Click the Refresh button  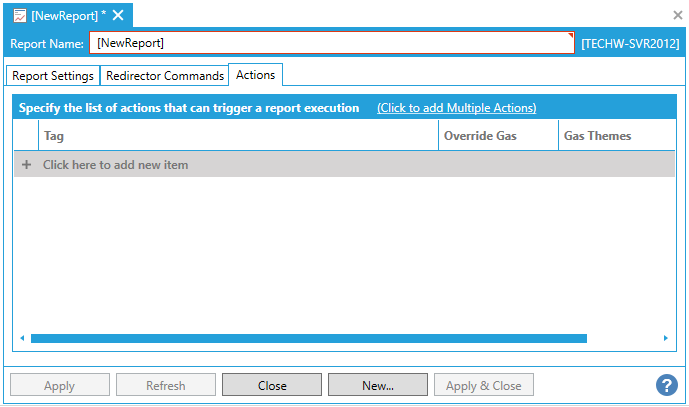[x=166, y=385]
